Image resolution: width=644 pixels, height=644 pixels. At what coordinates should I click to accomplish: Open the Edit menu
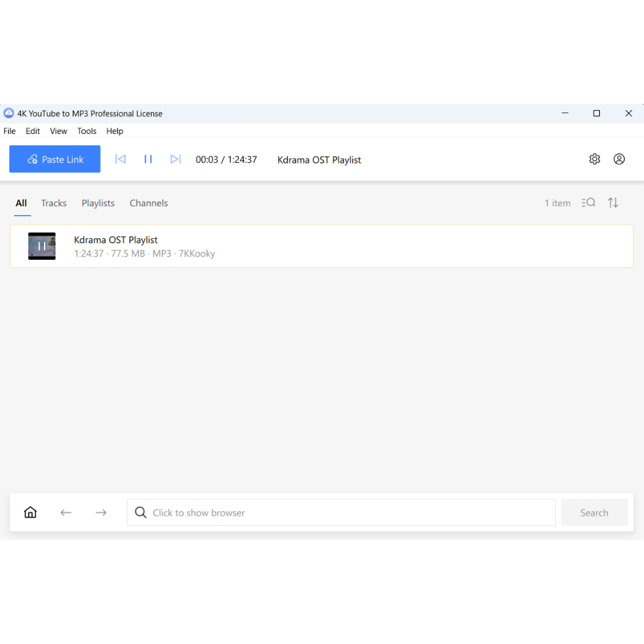(33, 131)
